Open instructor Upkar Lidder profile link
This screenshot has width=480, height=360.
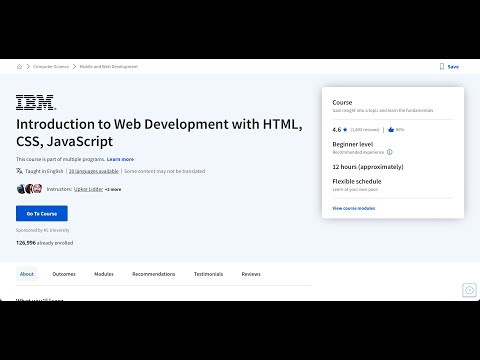[88, 189]
